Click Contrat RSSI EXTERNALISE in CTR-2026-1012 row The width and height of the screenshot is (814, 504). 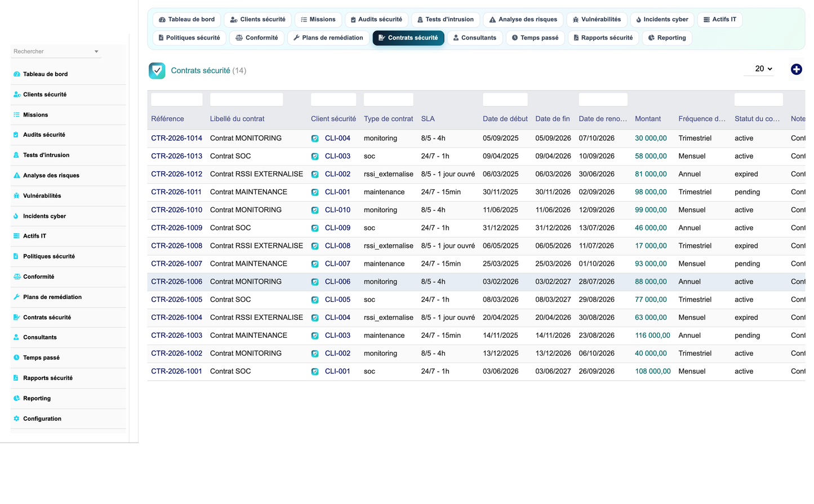click(256, 174)
